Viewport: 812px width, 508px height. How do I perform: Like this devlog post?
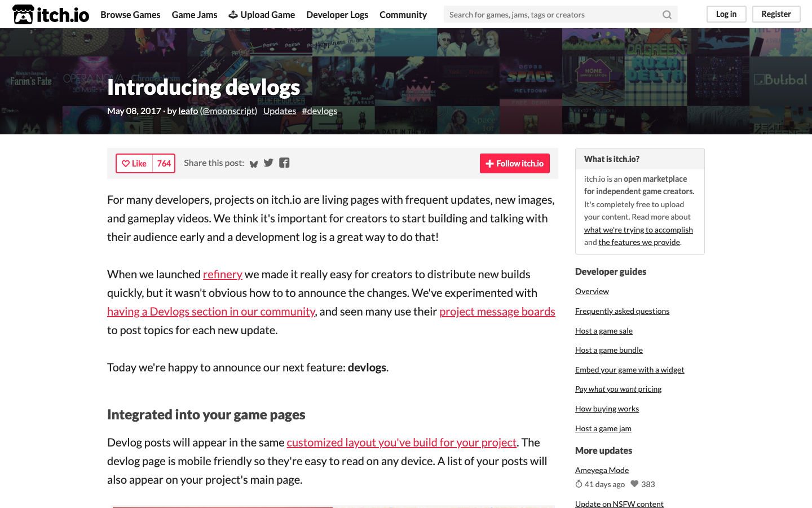tap(134, 164)
